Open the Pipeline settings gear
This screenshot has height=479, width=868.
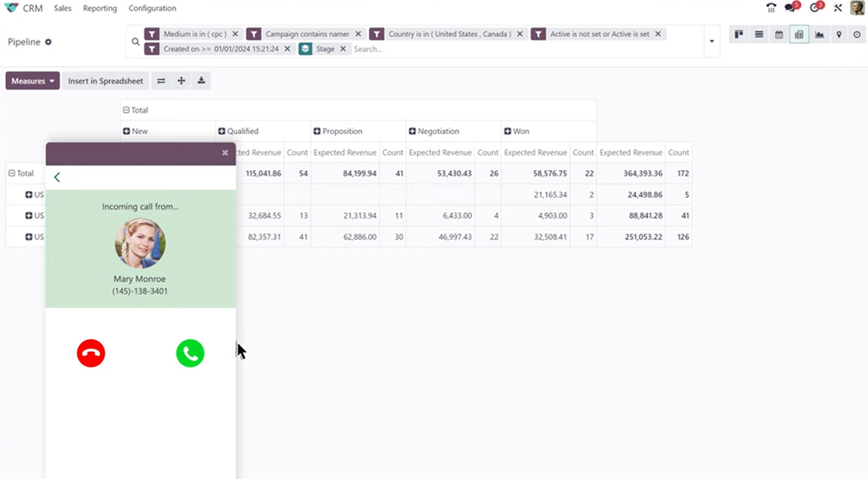click(48, 42)
